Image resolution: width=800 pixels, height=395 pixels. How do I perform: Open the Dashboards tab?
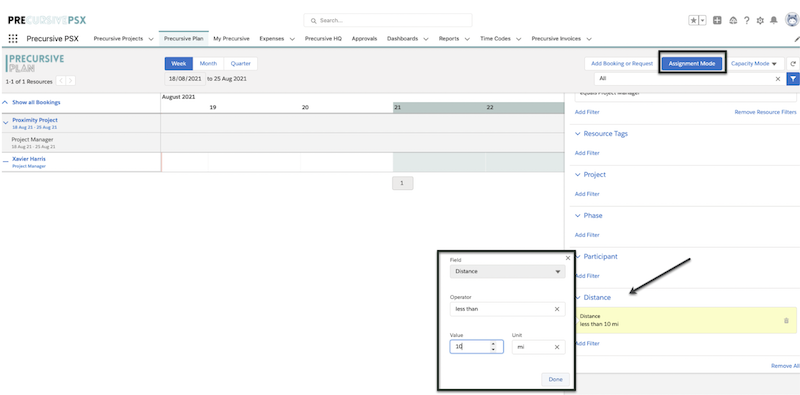402,39
